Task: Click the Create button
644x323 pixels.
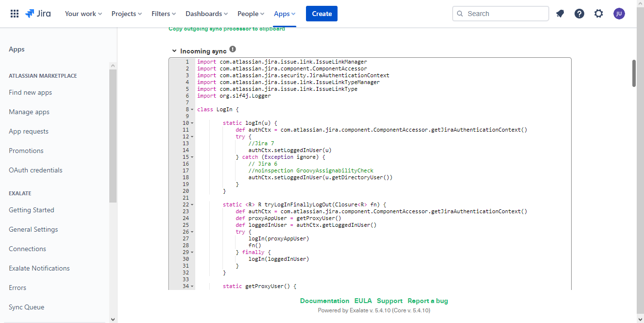Action: 322,14
